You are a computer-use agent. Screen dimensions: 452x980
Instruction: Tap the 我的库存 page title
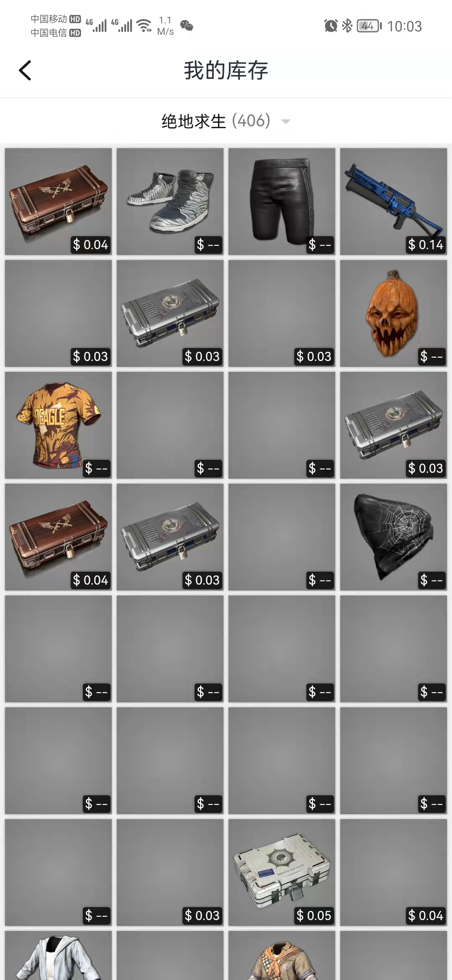pos(226,70)
